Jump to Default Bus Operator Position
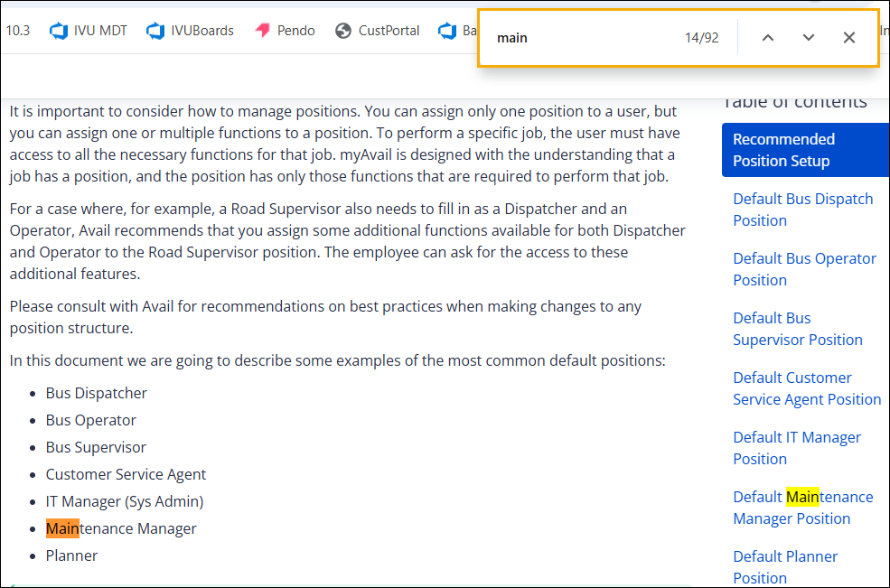 pos(804,269)
